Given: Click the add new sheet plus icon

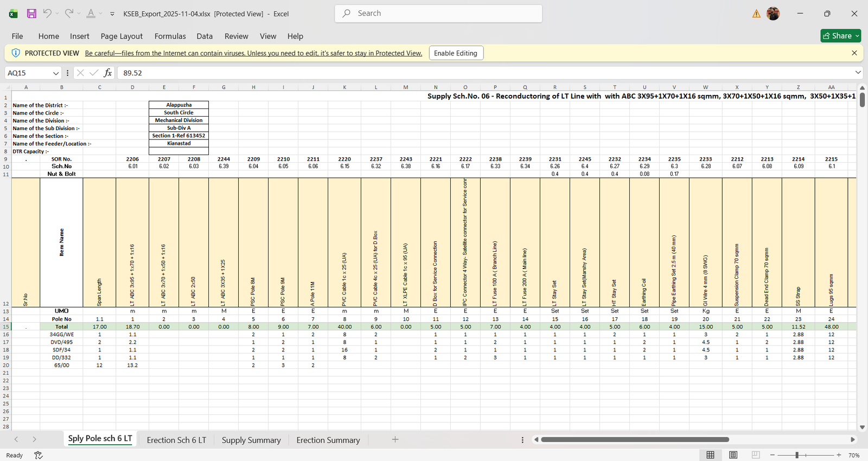Looking at the screenshot, I should pos(395,439).
